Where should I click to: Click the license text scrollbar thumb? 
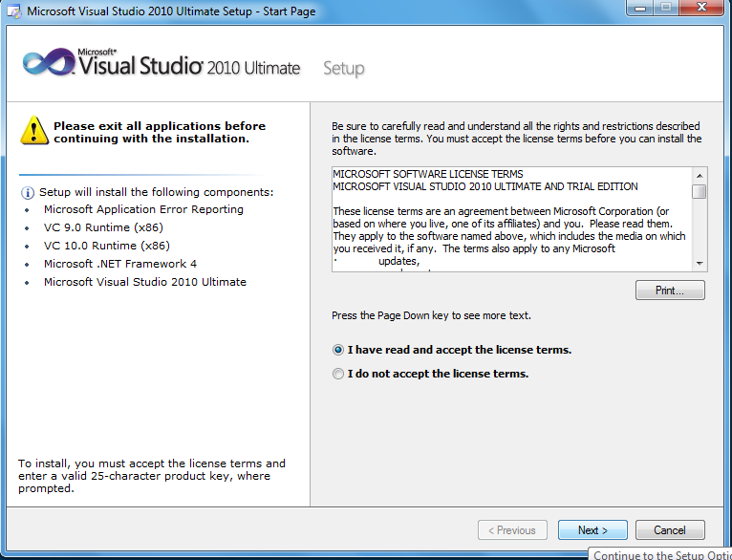[x=700, y=192]
